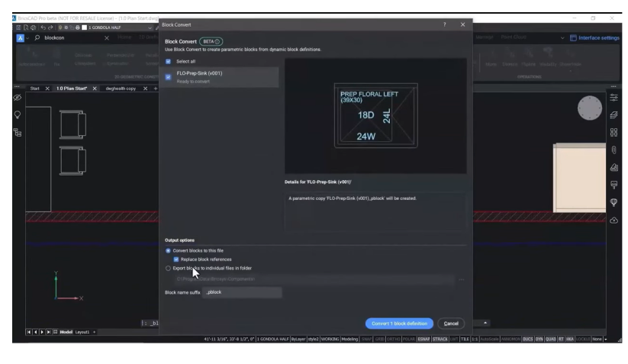Click the BETA info icon

217,42
